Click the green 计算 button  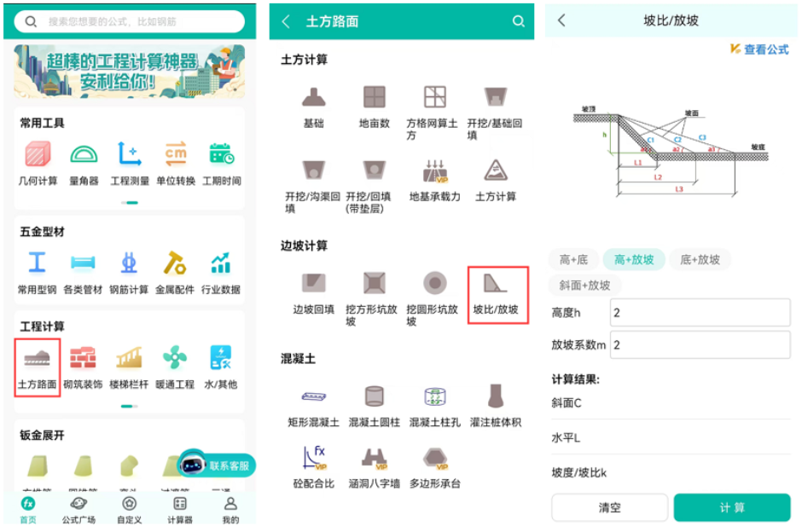point(732,507)
